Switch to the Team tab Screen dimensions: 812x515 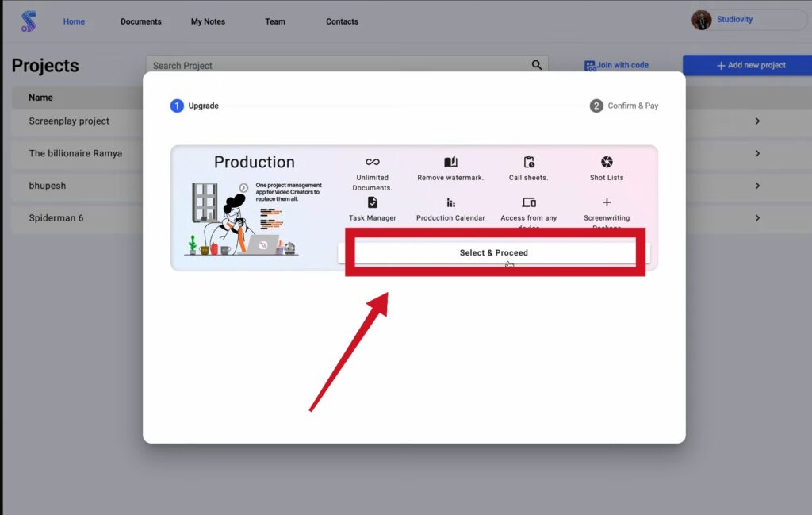[x=275, y=21]
